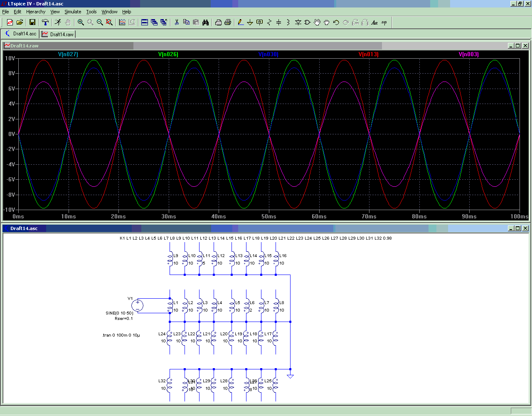Image resolution: width=532 pixels, height=416 pixels.
Task: Open the Hierarchy menu
Action: tap(36, 12)
